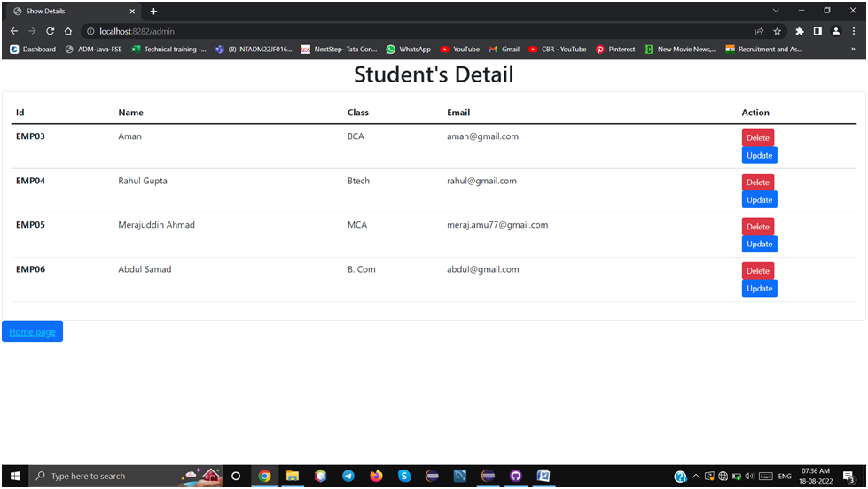The image size is (868, 489).
Task: Open the Word document taskbar icon
Action: pos(543,476)
